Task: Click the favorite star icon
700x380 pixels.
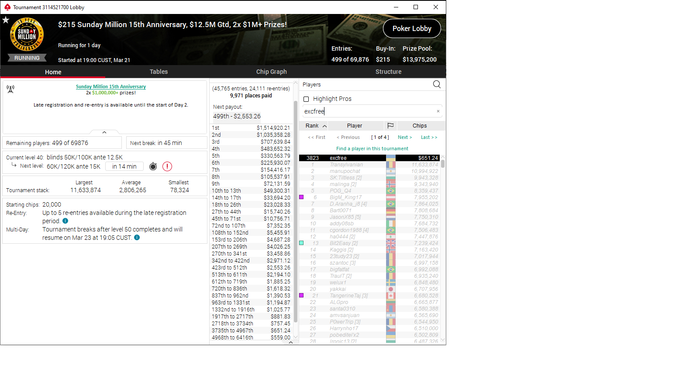Action: pos(6,20)
